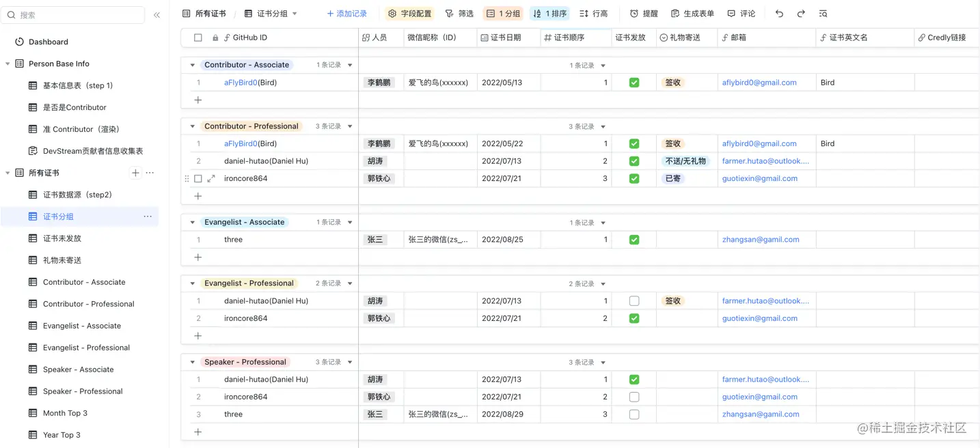Screen dimensions: 980x448
Task: Toggle 证书发放 for row three under Speaker Professional
Action: pos(634,414)
